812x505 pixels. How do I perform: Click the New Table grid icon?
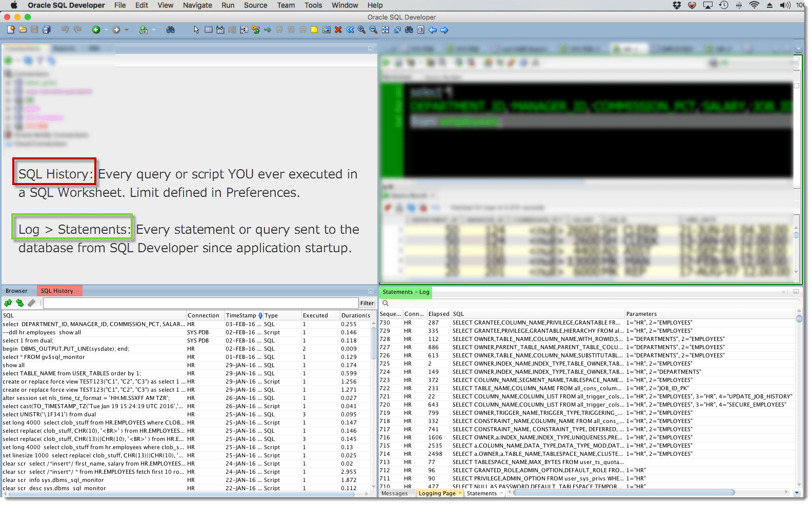(208, 30)
